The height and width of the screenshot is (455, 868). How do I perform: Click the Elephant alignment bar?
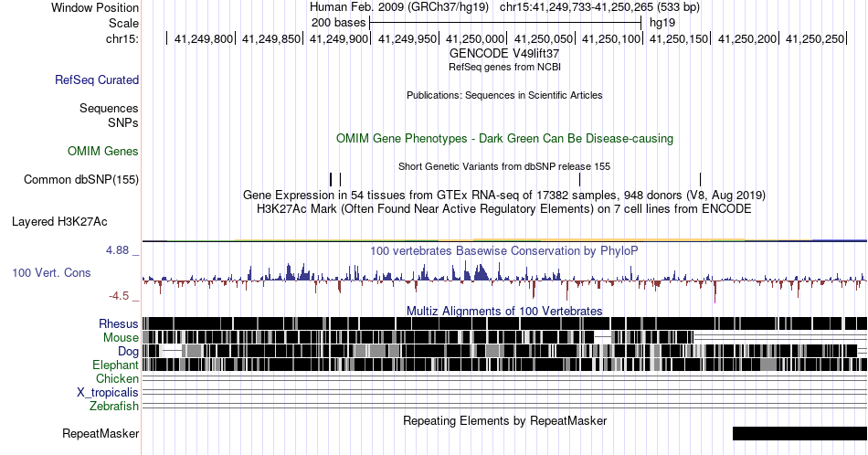(504, 365)
